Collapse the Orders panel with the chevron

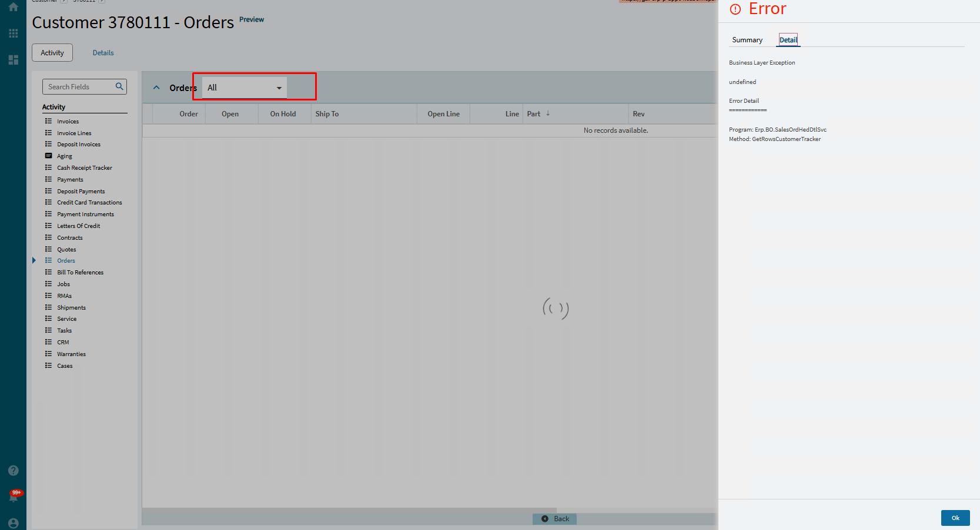tap(156, 88)
